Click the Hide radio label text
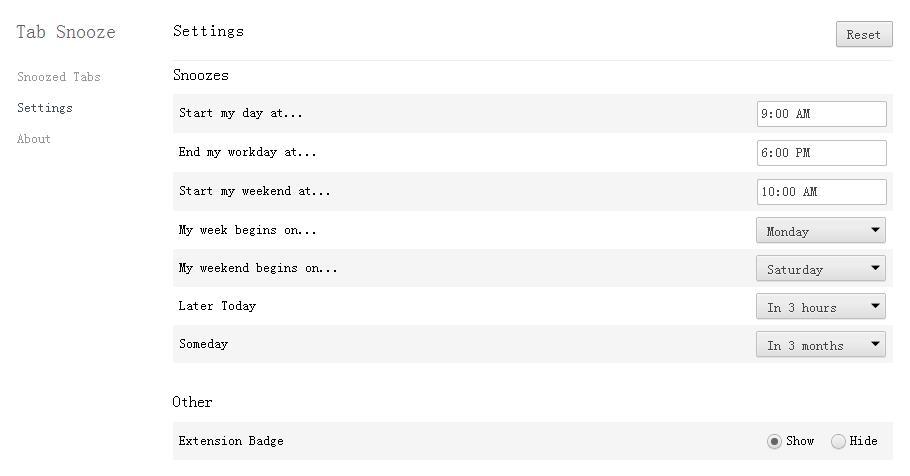 click(863, 441)
